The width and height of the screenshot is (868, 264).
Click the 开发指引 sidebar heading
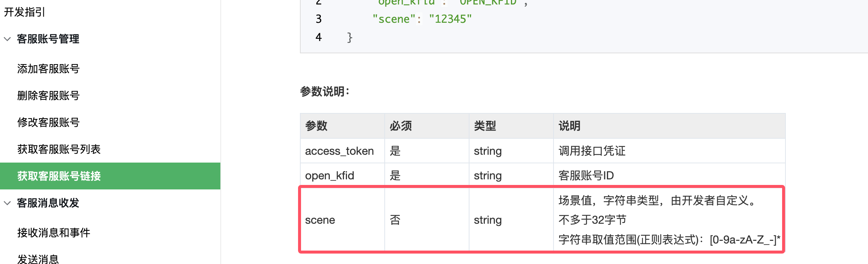pyautogui.click(x=24, y=12)
